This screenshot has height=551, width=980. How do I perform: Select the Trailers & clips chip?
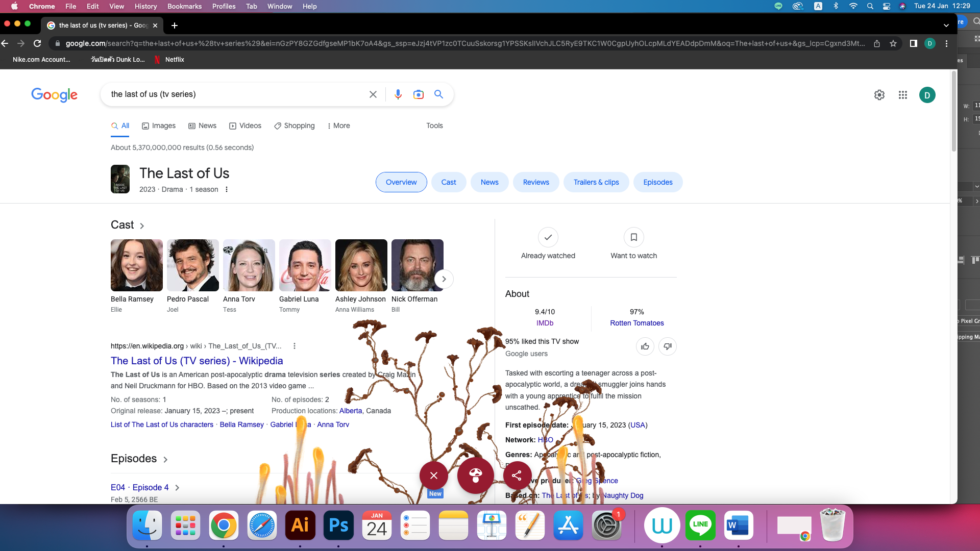[596, 182]
